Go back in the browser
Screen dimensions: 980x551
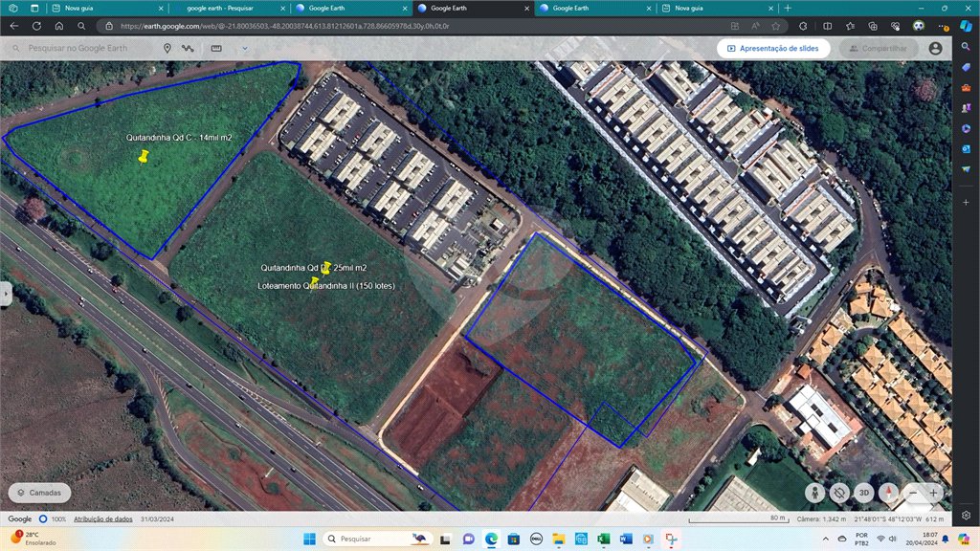pyautogui.click(x=13, y=26)
